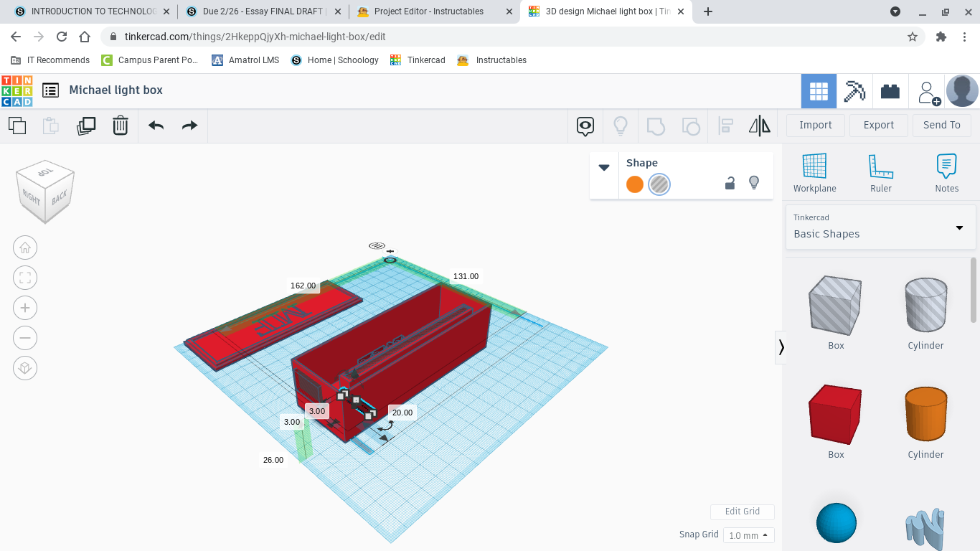Screen dimensions: 980x551
Task: Open the Tinkercad bookmark
Action: [x=418, y=60]
